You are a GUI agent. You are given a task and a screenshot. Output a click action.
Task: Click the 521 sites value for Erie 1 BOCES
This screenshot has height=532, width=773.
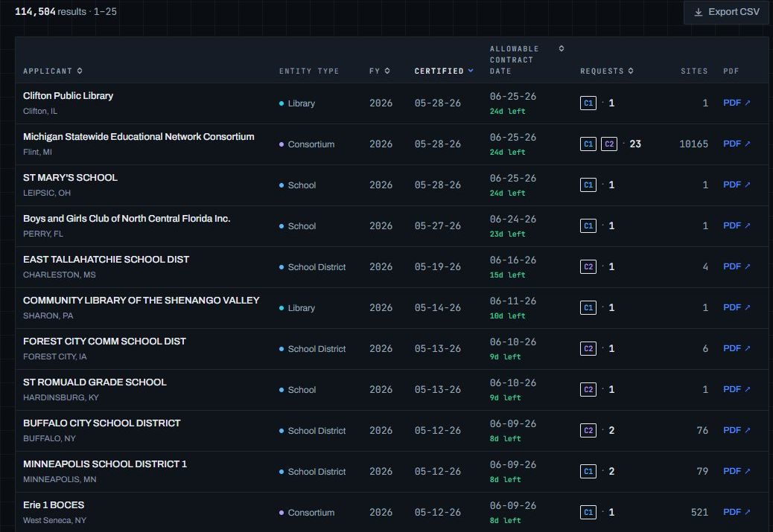point(699,513)
